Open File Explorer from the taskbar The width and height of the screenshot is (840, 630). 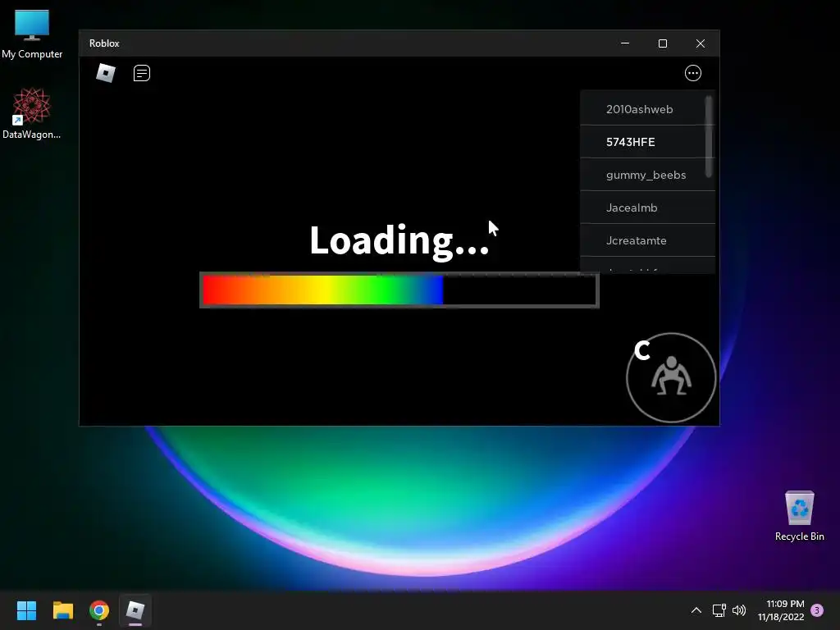coord(62,610)
